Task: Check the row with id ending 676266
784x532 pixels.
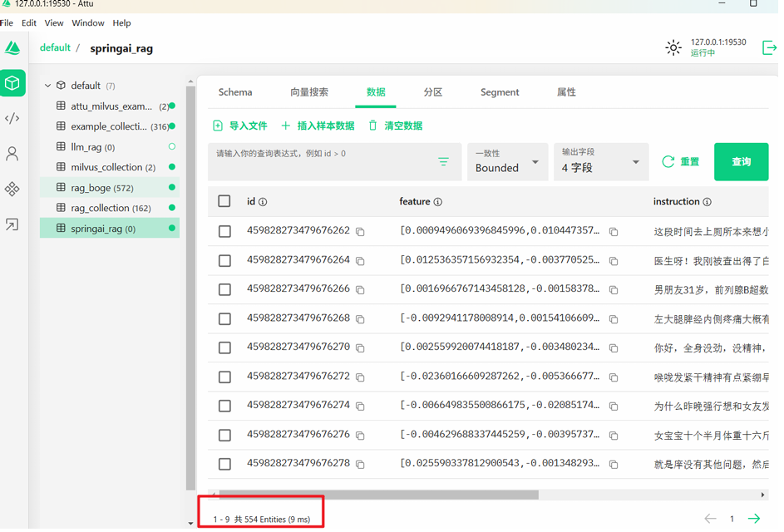Action: click(224, 290)
